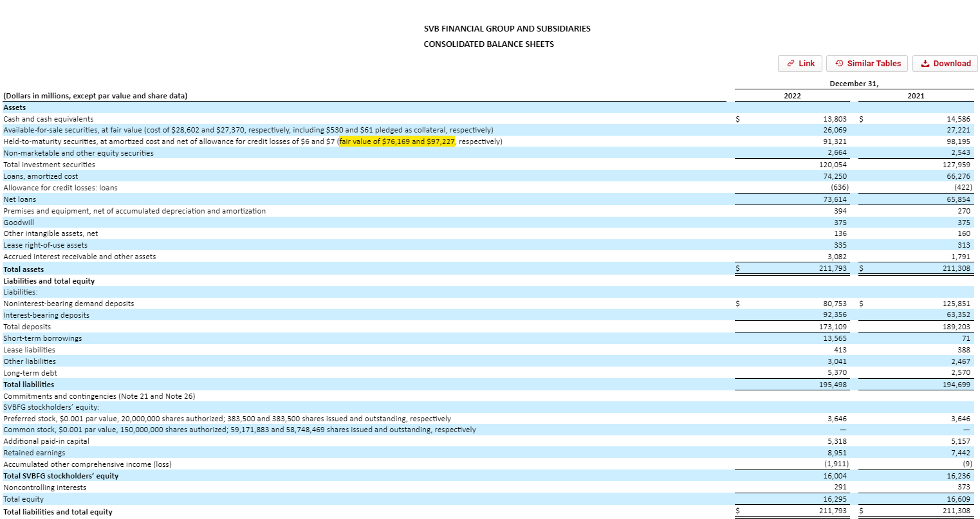
Task: Click the 'Preferred stock' row description
Action: pos(227,419)
